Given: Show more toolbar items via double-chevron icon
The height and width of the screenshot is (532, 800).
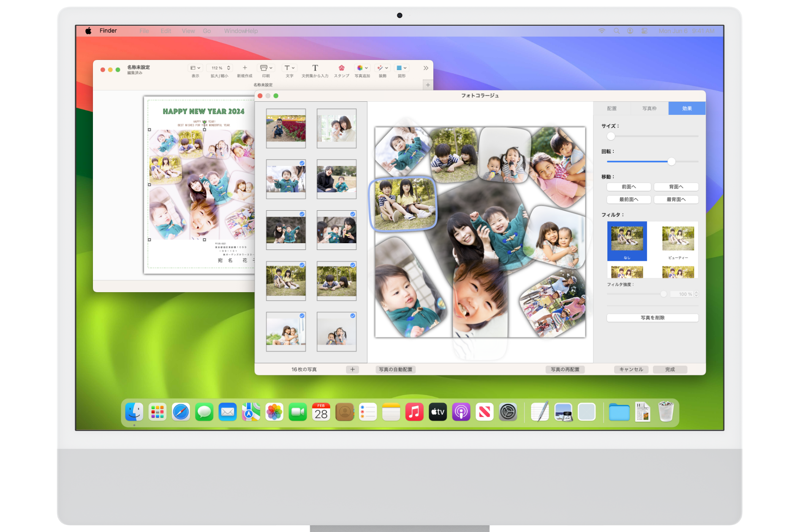Looking at the screenshot, I should (x=425, y=68).
